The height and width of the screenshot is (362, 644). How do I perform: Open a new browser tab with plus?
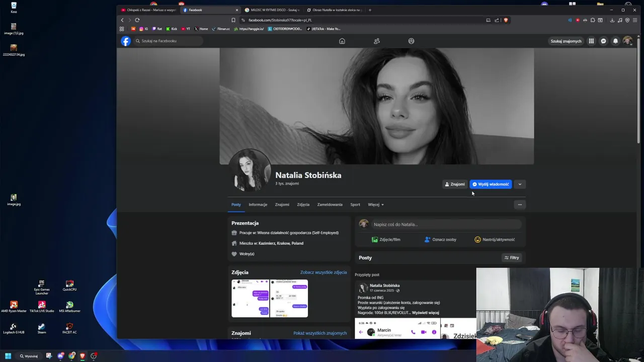pos(370,10)
